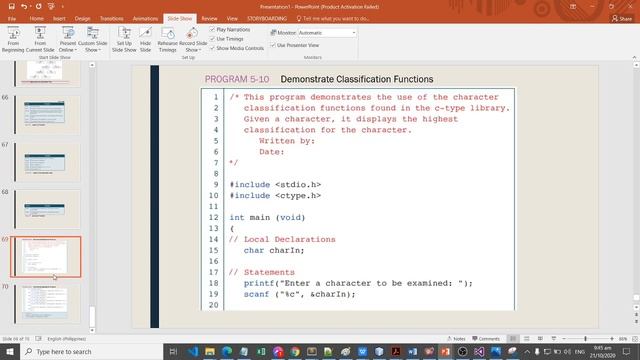640x360 pixels.
Task: Fit slide to current window
Action: click(x=635, y=339)
